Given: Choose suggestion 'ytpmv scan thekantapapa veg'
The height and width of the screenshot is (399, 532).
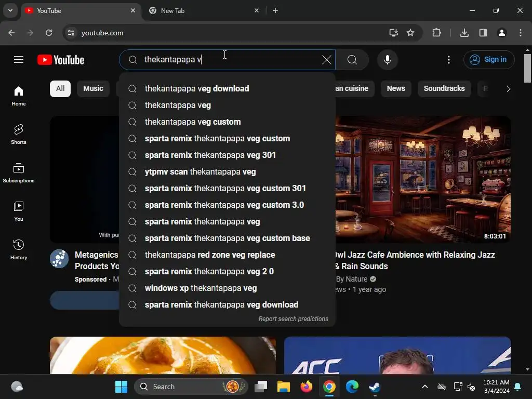Looking at the screenshot, I should 228,171.
